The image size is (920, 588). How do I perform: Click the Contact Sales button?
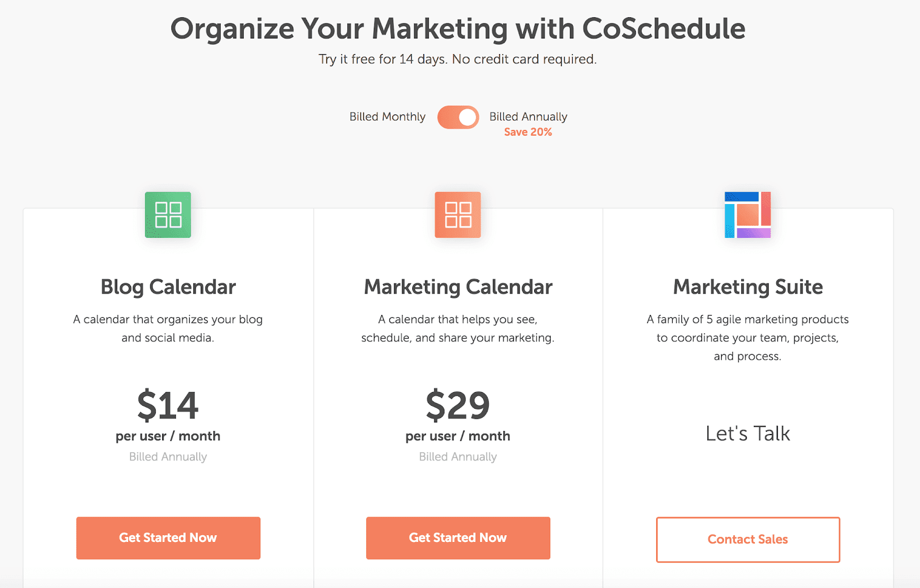click(748, 540)
